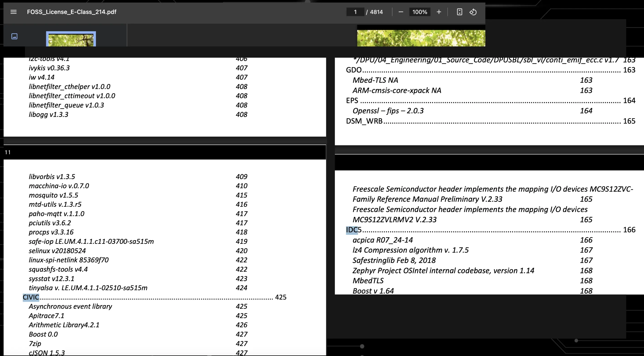Open the EPS section entry
Viewport: 644px width, 356px height.
[x=352, y=100]
